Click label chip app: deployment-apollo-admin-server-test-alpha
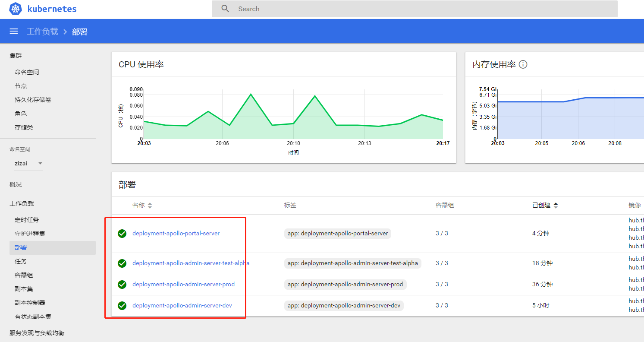644x342 pixels. [x=352, y=263]
